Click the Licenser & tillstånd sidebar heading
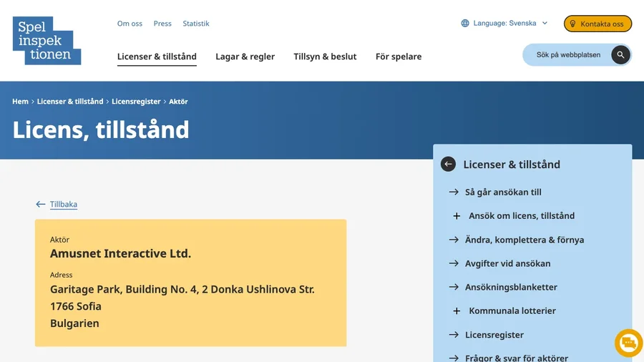The image size is (644, 362). [x=512, y=164]
